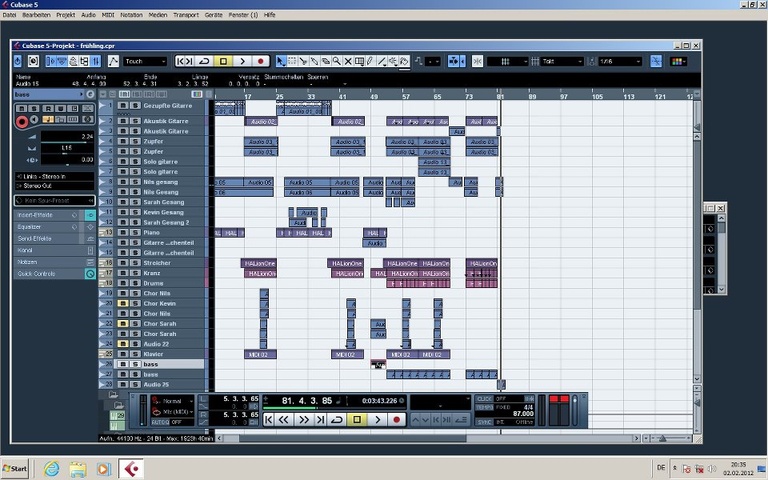The width and height of the screenshot is (768, 480).
Task: Select the arrow object selection tool
Action: [280, 61]
